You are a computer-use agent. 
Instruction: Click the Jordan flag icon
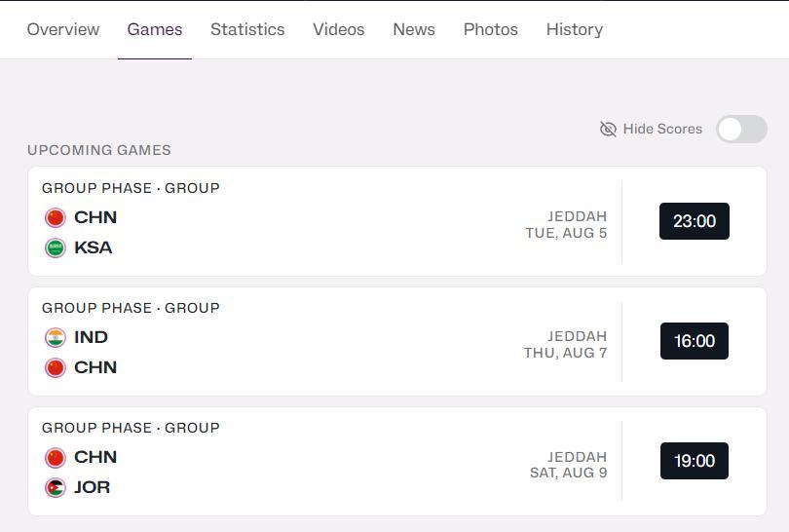pos(56,487)
